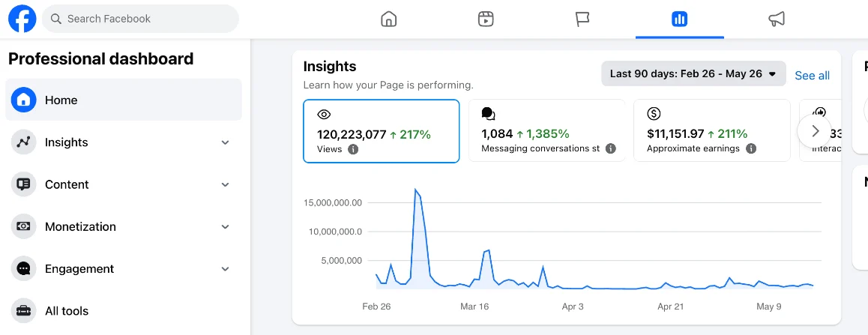868x335 pixels.
Task: Open the Pages flag icon in top bar
Action: (582, 19)
